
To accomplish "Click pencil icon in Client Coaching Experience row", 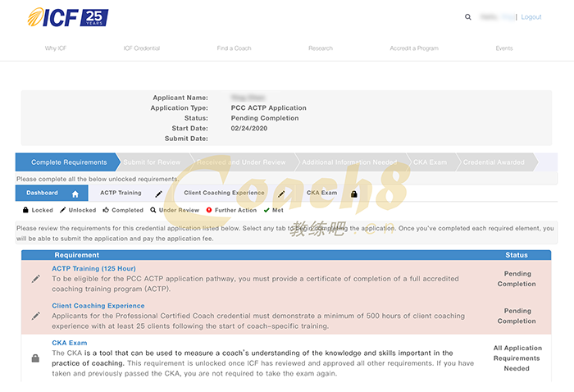I will [x=35, y=316].
